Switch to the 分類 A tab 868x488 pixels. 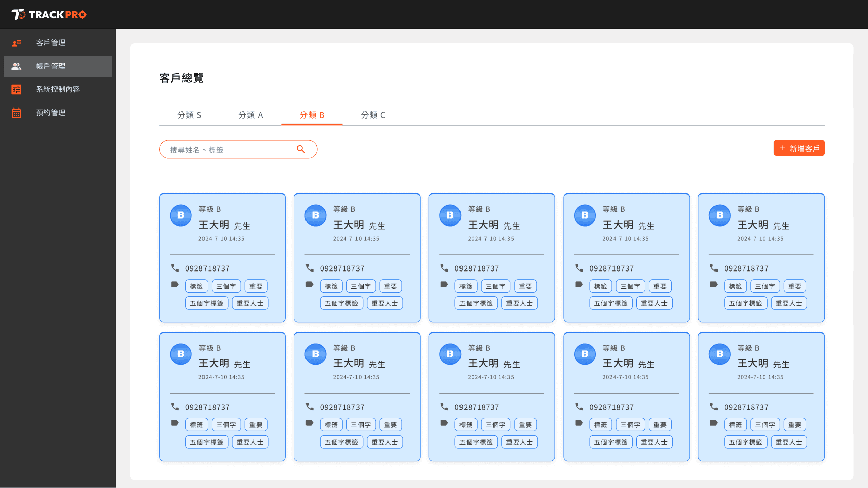point(250,115)
